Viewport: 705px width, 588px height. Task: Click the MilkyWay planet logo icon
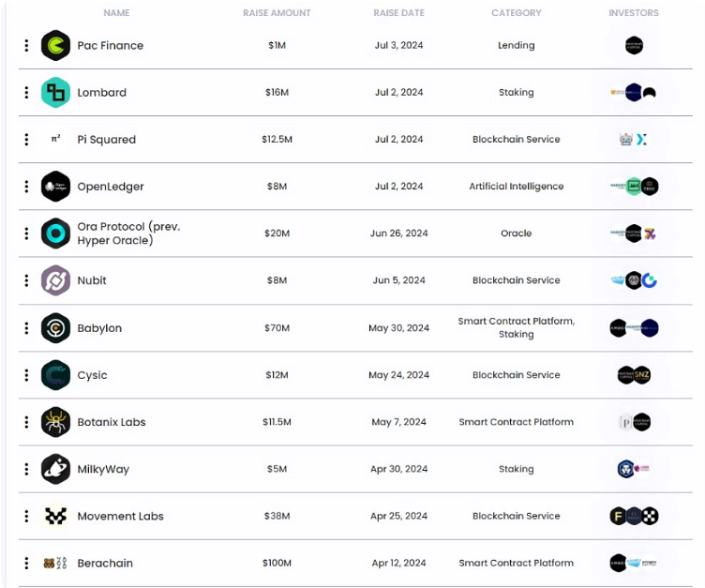55,469
